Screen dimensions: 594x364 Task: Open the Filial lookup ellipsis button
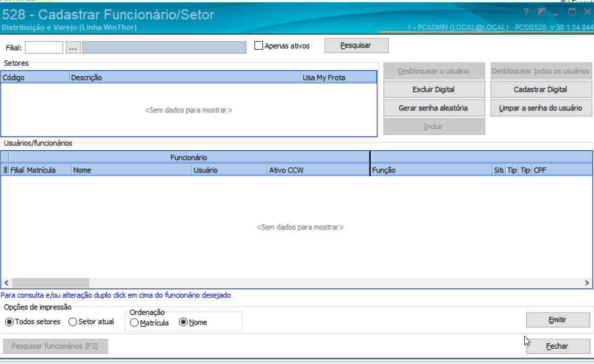coord(73,48)
